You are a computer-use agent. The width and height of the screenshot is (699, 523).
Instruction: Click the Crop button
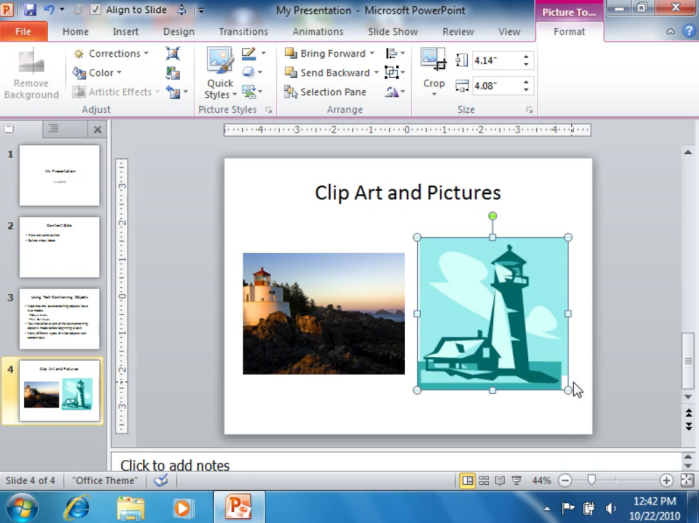pos(434,73)
